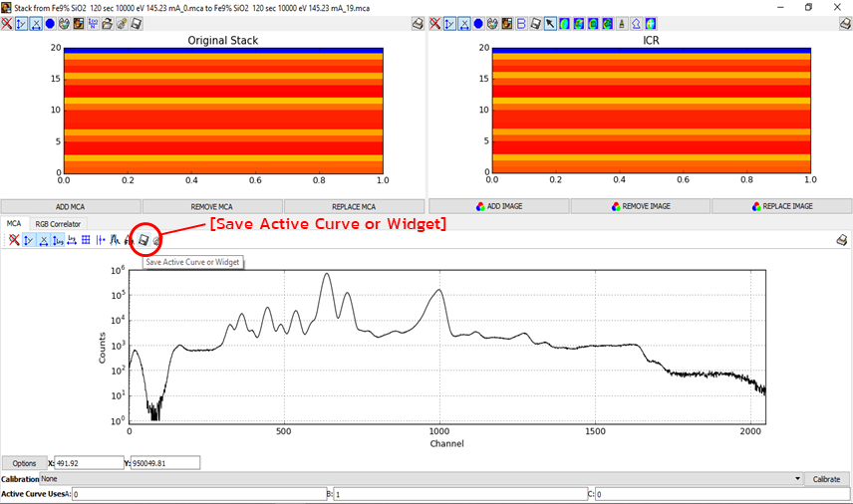Click blue circle aspect icon in ICR toolbar
Image resolution: width=853 pixels, height=504 pixels.
[478, 24]
